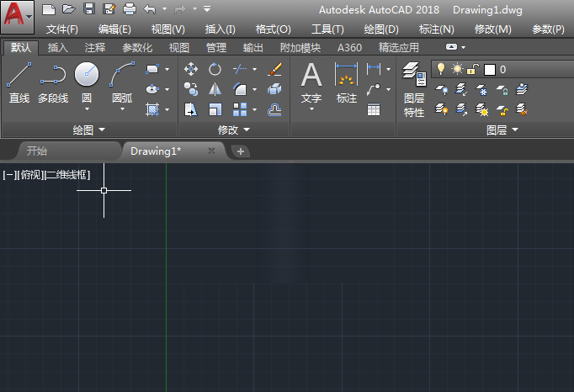Screen dimensions: 574x392
Task: Select the Mirror tool icon
Action: 215,89
